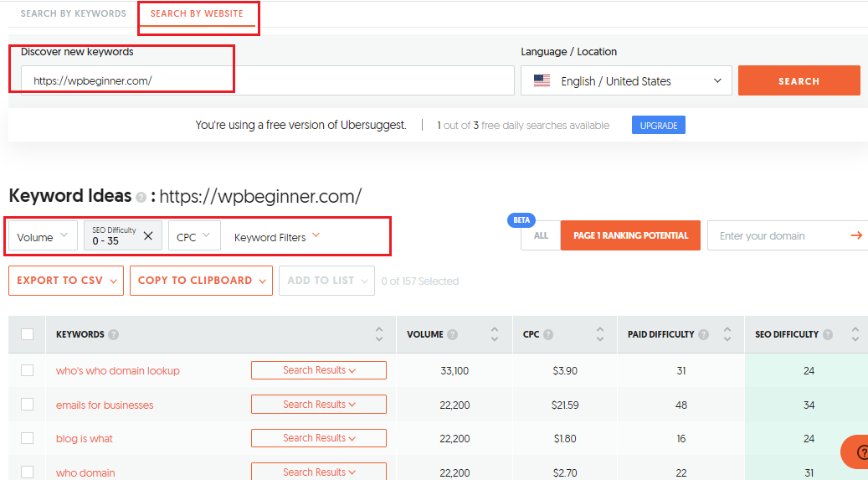Screen dimensions: 868x480
Task: Switch to Search by Keywords tab
Action: (x=74, y=14)
